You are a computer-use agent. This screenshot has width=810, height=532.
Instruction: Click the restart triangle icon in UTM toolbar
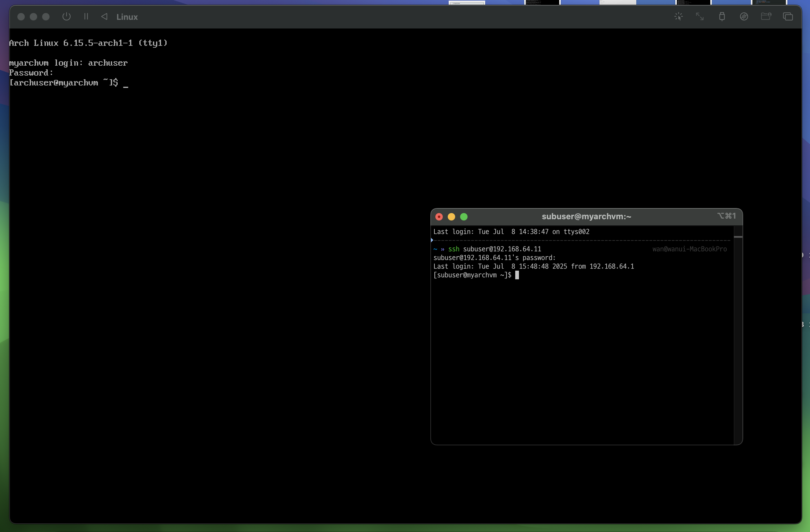pyautogui.click(x=104, y=16)
